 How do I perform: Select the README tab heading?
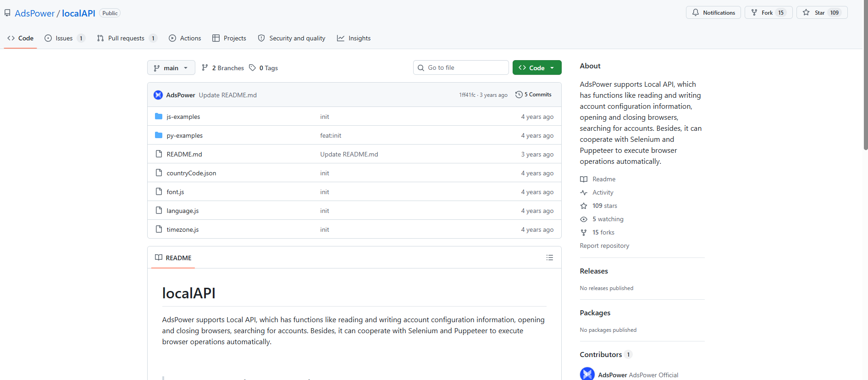point(173,258)
